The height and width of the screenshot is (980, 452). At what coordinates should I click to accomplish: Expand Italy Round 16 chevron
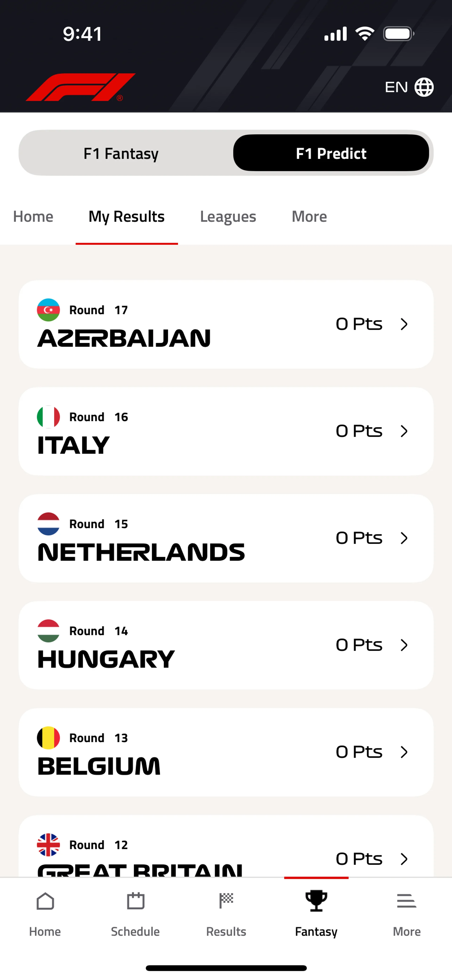(404, 431)
